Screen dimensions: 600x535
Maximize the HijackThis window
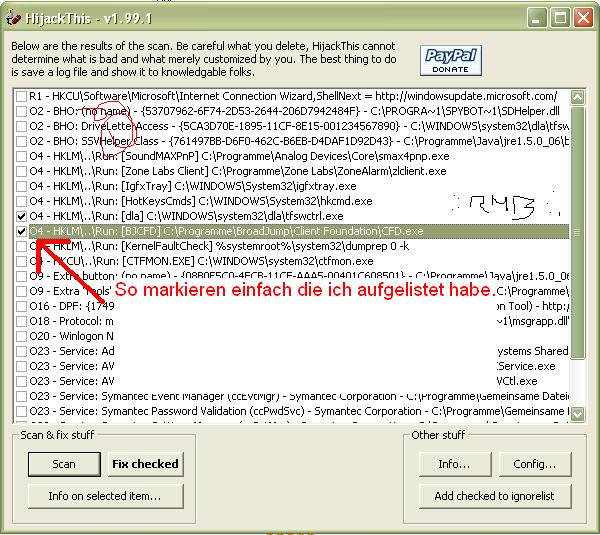[561, 17]
